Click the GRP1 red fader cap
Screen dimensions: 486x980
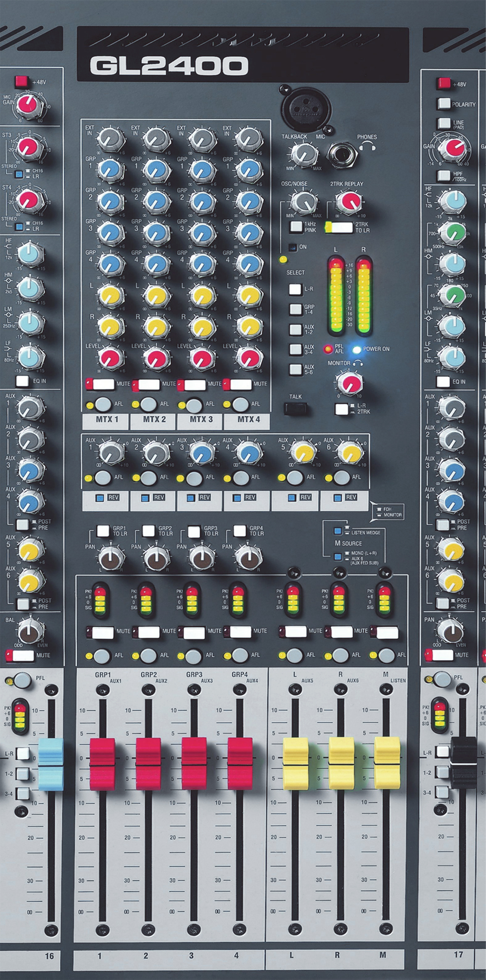[102, 764]
